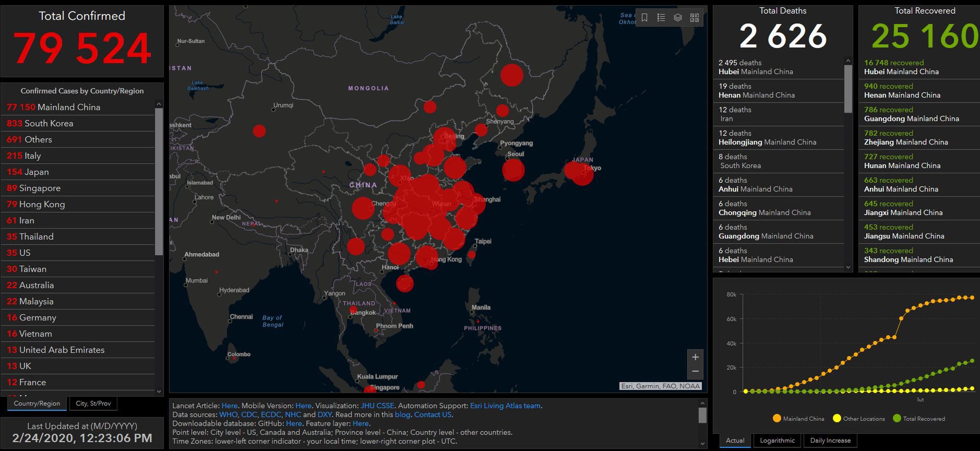
Task: Switch to the Country/Region tab
Action: (37, 403)
